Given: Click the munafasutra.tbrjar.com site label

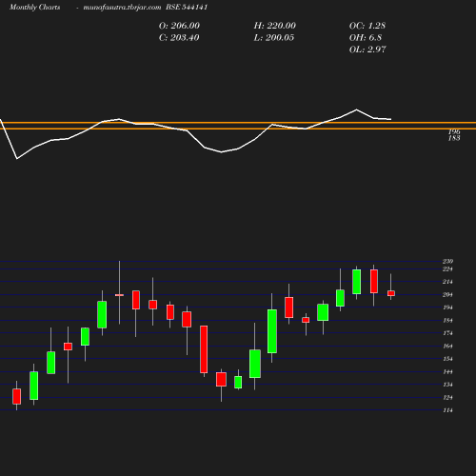Looking at the screenshot, I should pos(122,8).
